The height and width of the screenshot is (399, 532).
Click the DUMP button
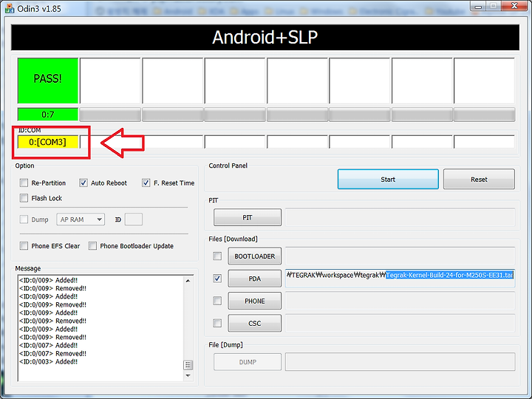tap(248, 362)
